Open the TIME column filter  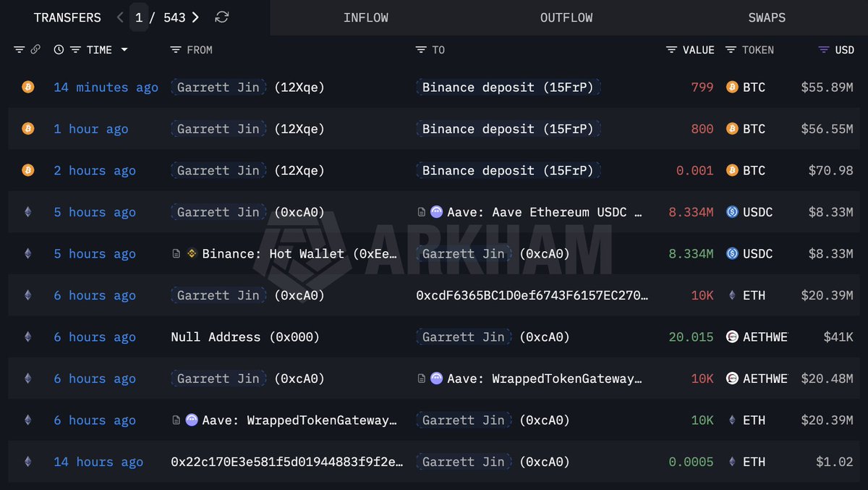(x=76, y=49)
